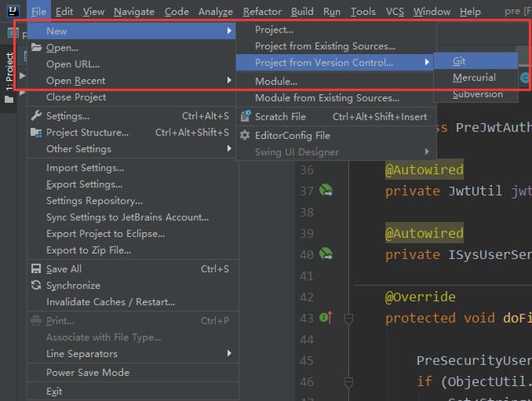Choose Project from Existing Sources...
Screen dimensions: 532x401
click(x=336, y=46)
